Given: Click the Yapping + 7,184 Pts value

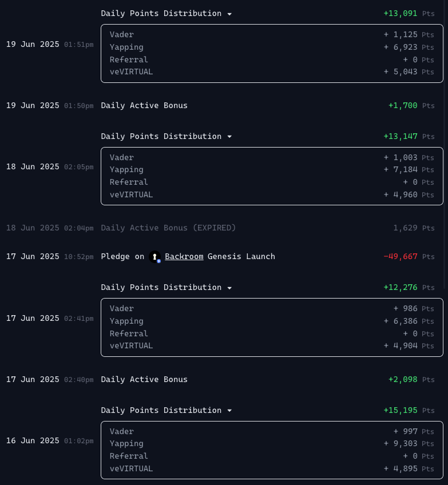Looking at the screenshot, I should tap(409, 170).
